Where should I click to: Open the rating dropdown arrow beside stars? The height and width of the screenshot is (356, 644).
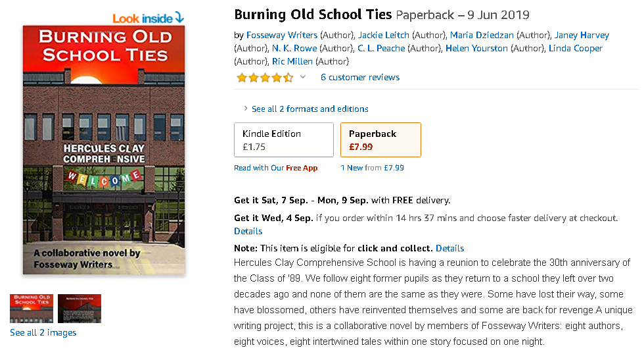coord(303,77)
